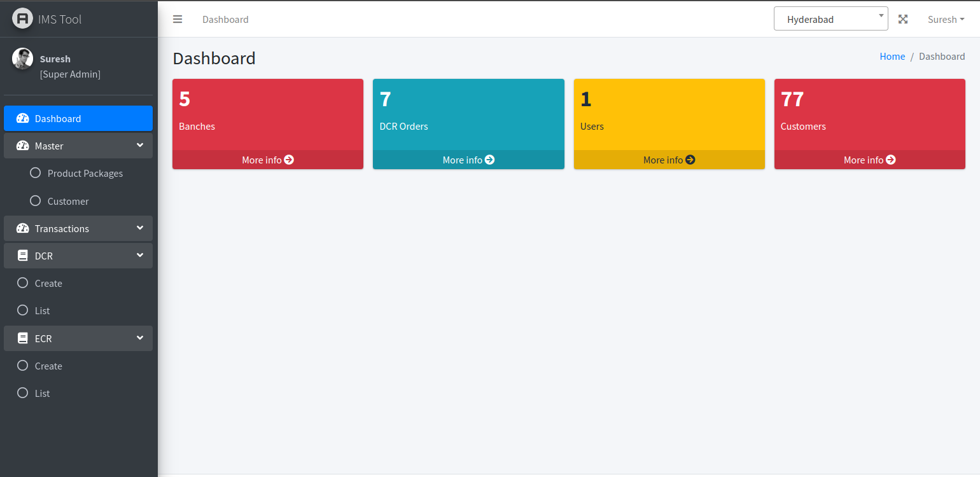The width and height of the screenshot is (980, 477).
Task: Click the [Super Admin] role text
Action: coord(70,74)
